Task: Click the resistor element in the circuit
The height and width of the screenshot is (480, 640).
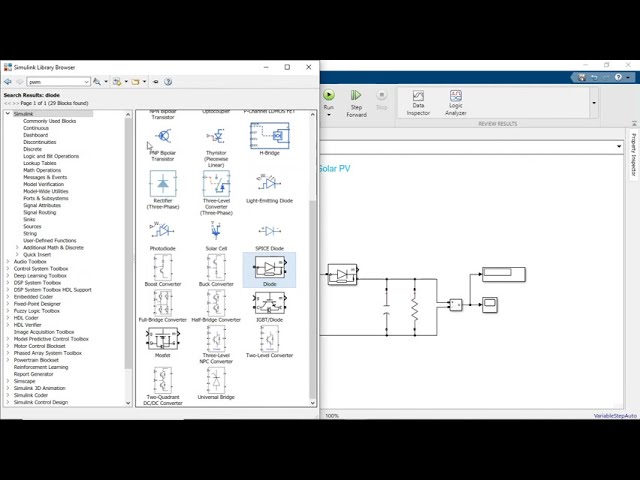Action: 415,309
